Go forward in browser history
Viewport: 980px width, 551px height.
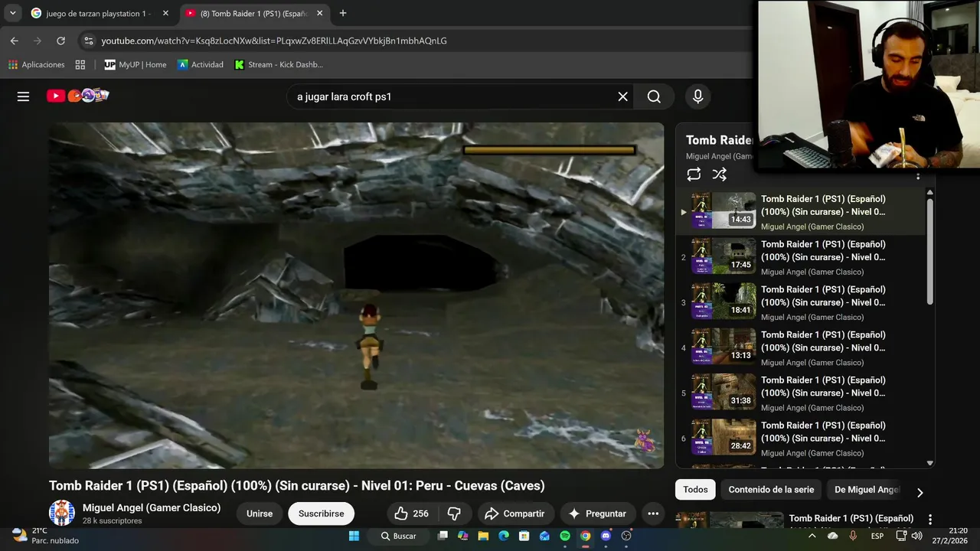click(38, 41)
